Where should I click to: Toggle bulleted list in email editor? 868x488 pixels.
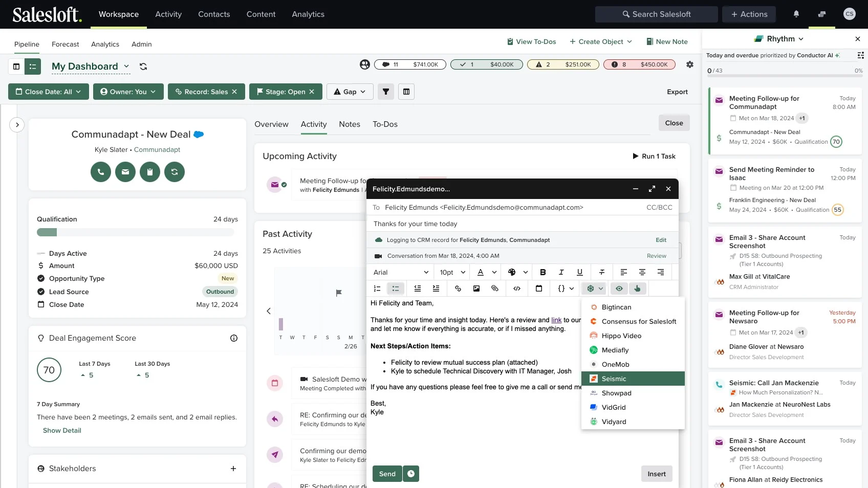[396, 289]
